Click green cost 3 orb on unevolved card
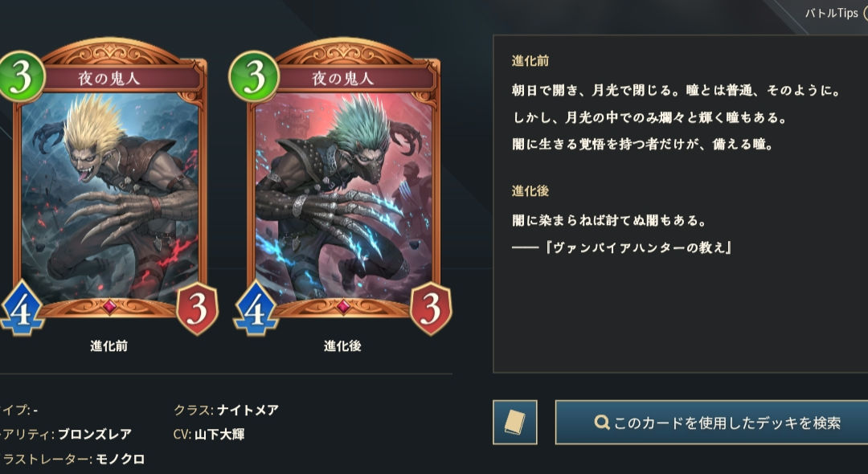The image size is (868, 474). 20,76
